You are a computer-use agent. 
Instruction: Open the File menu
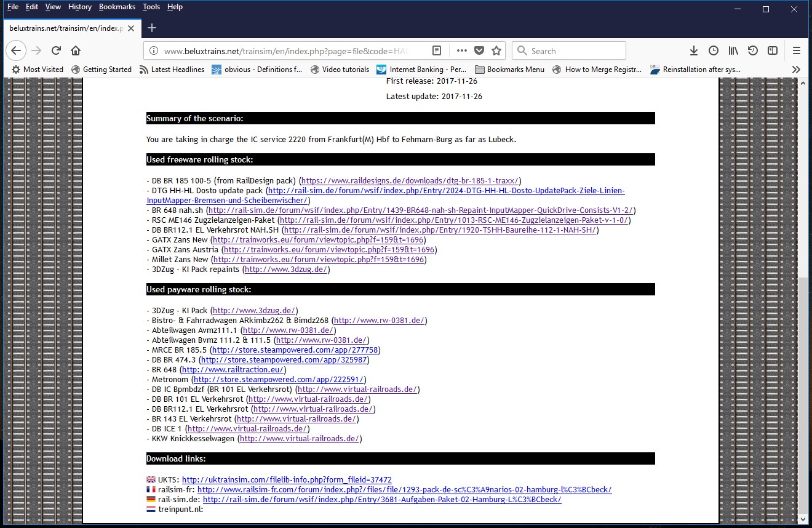[13, 7]
